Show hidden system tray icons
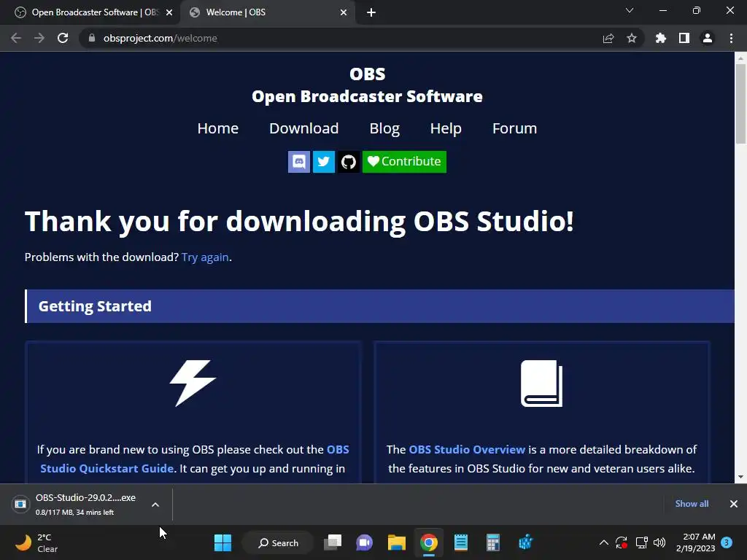Viewport: 747px width, 560px height. pyautogui.click(x=603, y=542)
